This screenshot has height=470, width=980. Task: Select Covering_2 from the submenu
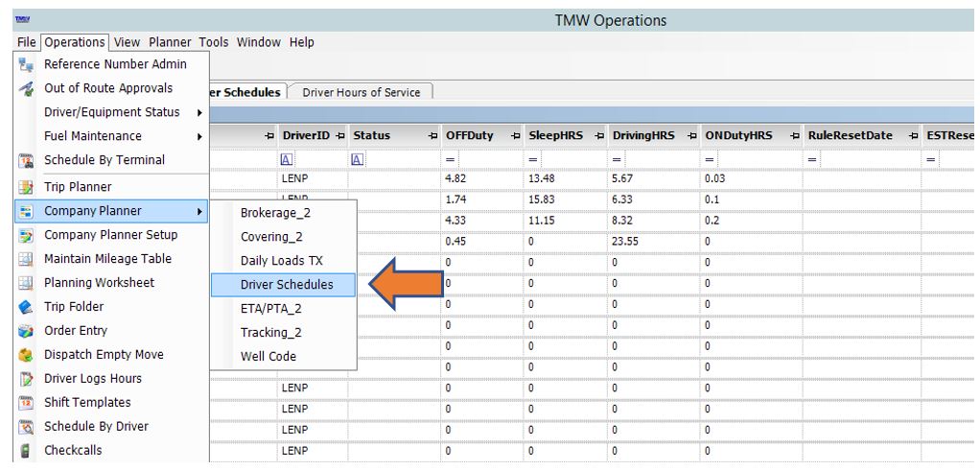[x=283, y=236]
